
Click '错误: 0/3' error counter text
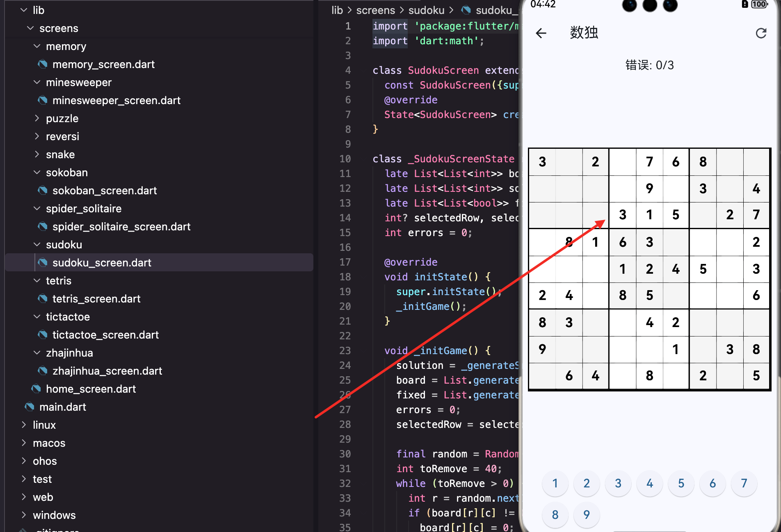click(650, 65)
